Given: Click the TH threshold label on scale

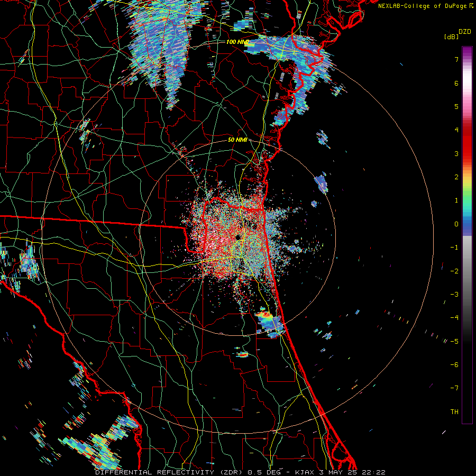Looking at the screenshot, I should (x=454, y=412).
